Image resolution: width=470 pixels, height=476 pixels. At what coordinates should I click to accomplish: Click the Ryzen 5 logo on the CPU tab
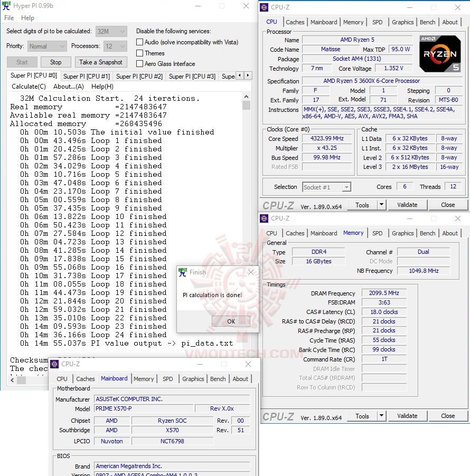440,53
